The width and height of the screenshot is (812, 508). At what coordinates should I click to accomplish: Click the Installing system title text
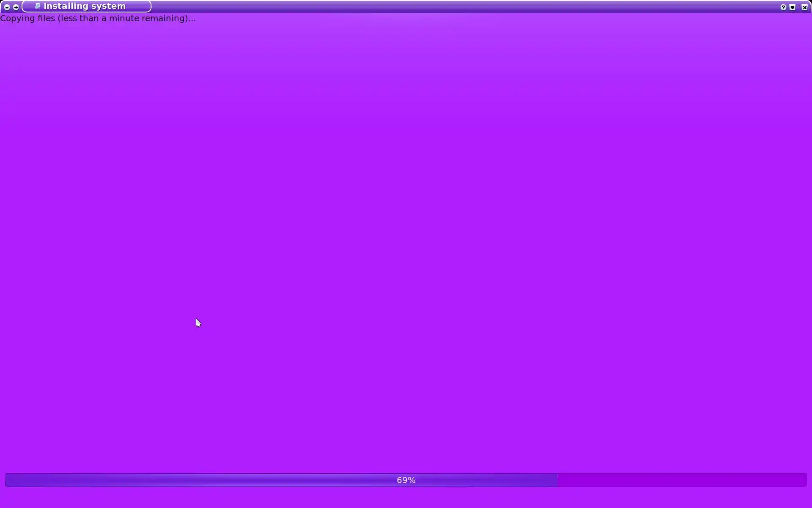pos(85,6)
